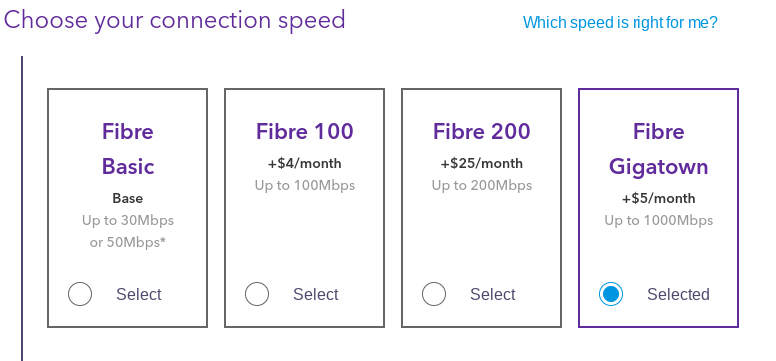Click the Up to 1000Mbps description
Image resolution: width=776 pixels, height=361 pixels.
point(659,220)
